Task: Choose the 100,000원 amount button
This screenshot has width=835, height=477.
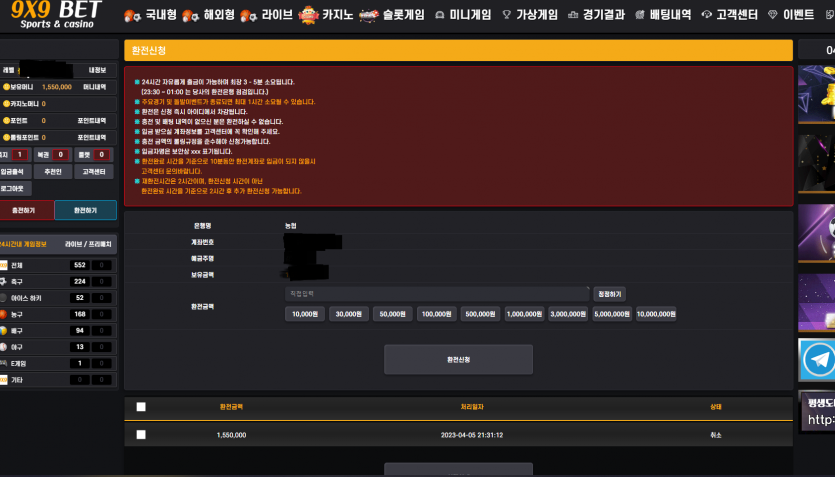Action: click(437, 314)
